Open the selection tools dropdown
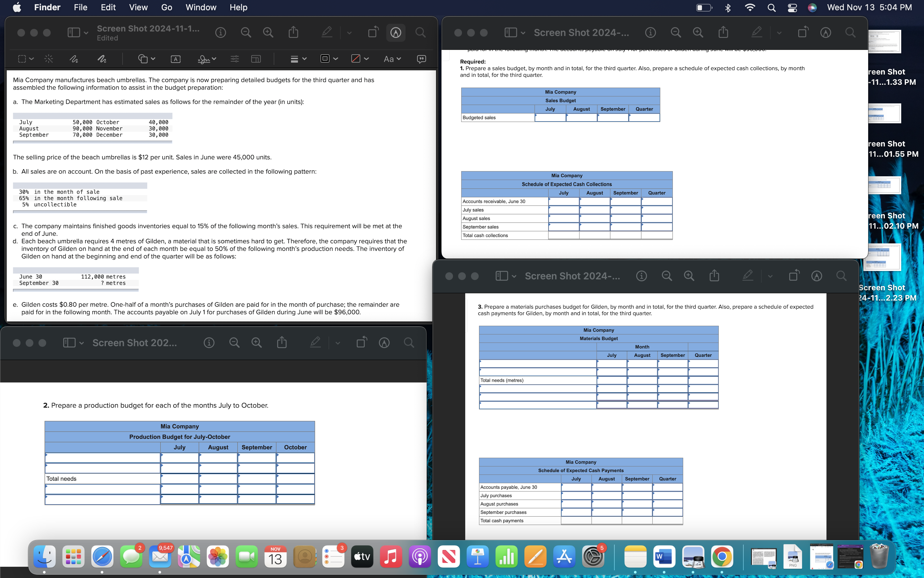The image size is (924, 578). [x=26, y=59]
